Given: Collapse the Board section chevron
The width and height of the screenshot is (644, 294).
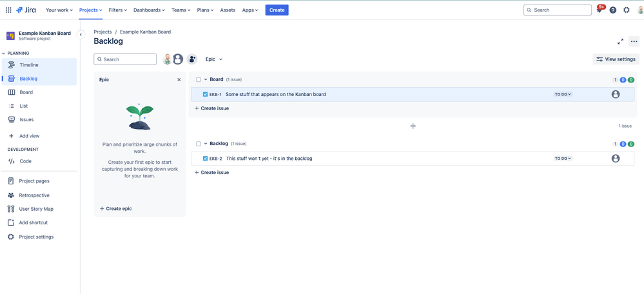Looking at the screenshot, I should (x=206, y=80).
